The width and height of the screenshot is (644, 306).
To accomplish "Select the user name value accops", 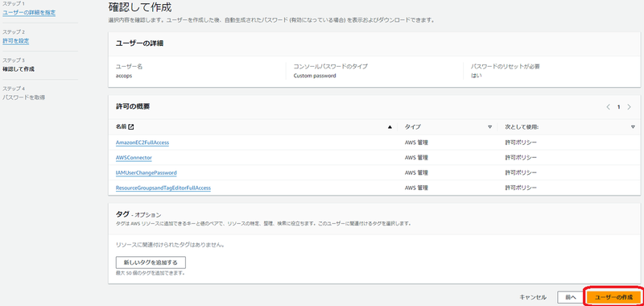I will (x=124, y=76).
